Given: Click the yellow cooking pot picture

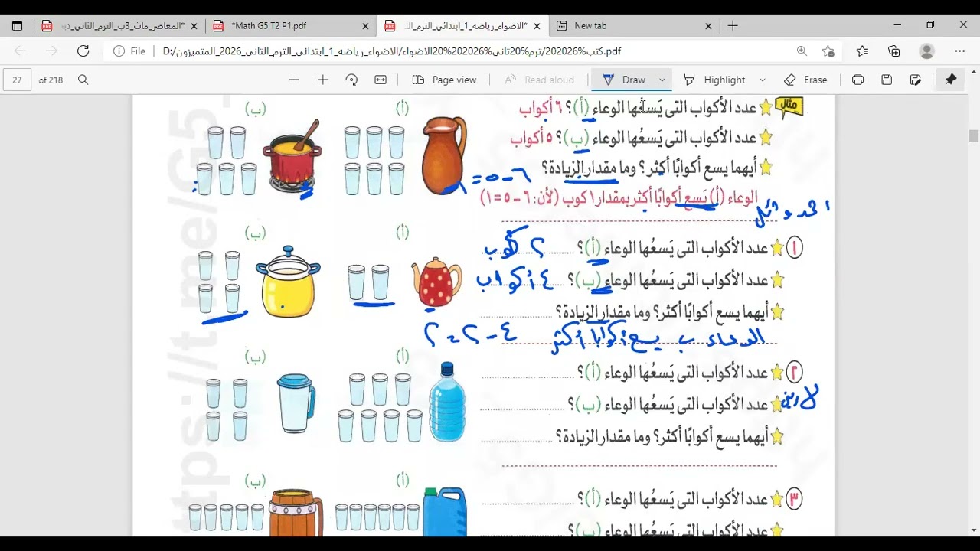Looking at the screenshot, I should tap(288, 281).
